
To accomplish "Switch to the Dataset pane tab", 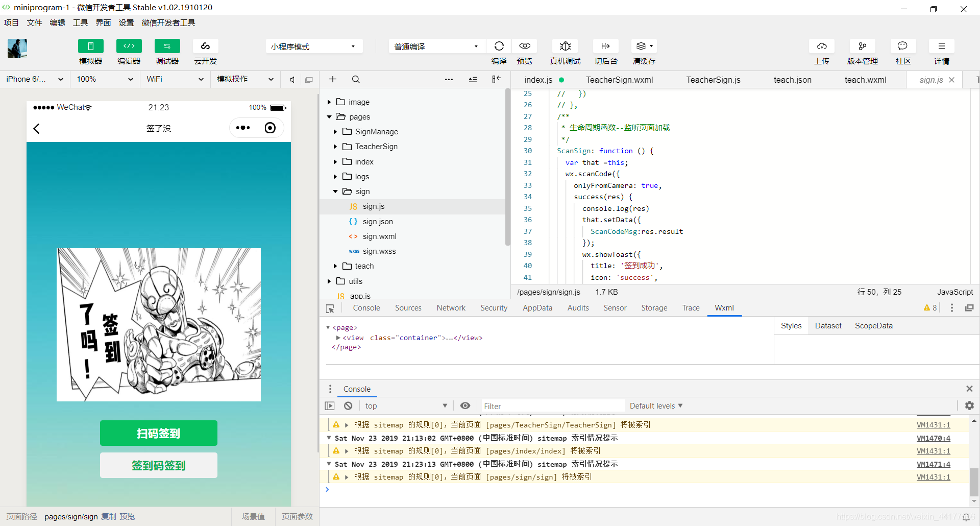I will tap(828, 326).
